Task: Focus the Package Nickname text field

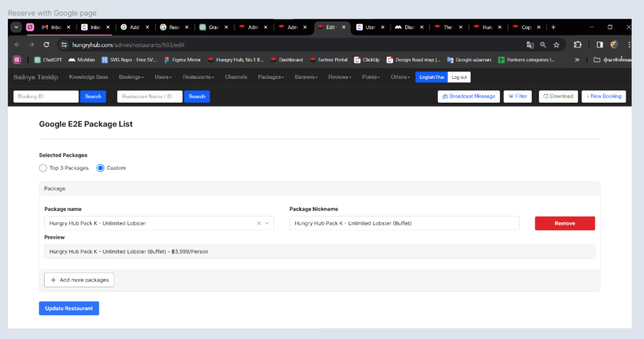Action: tap(404, 223)
